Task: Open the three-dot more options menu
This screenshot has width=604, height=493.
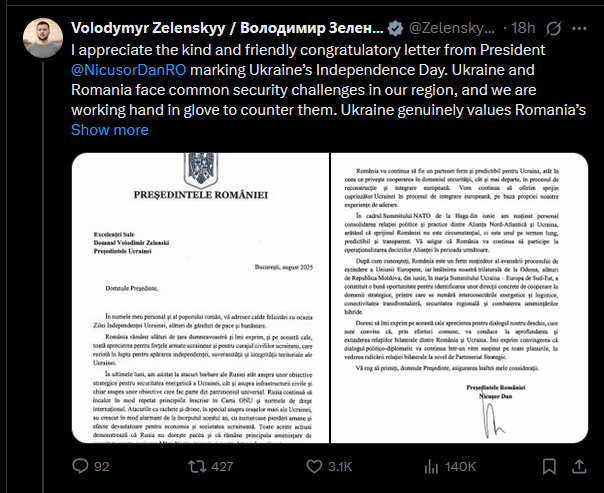Action: click(579, 28)
